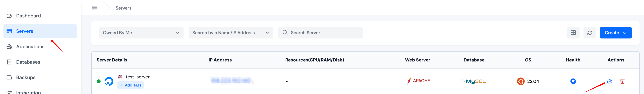
Task: Open the test-server name link
Action: (137, 77)
